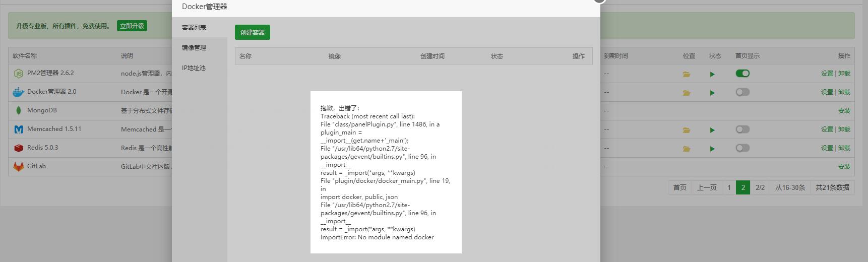The width and height of the screenshot is (868, 262).
Task: Switch to 镜像管理 tab
Action: 200,47
